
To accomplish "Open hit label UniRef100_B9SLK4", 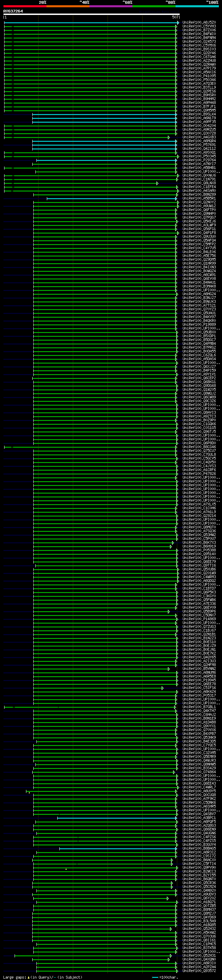I will click(x=199, y=114).
